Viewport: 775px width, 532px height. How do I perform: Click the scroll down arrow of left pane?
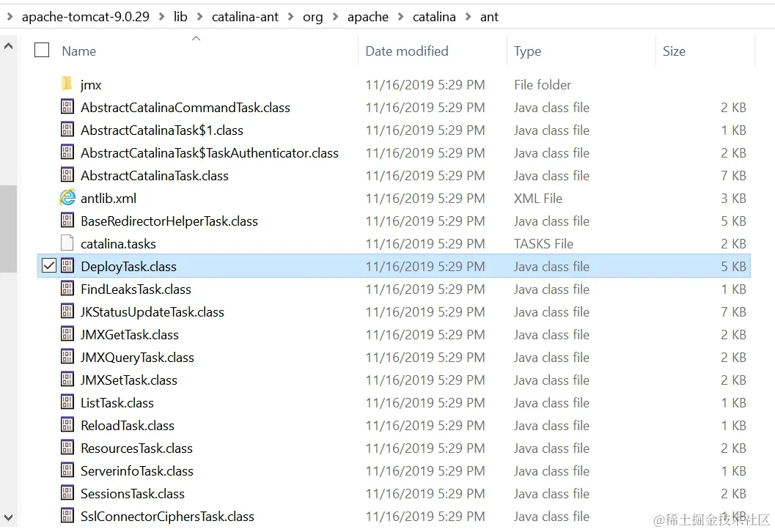coord(8,517)
